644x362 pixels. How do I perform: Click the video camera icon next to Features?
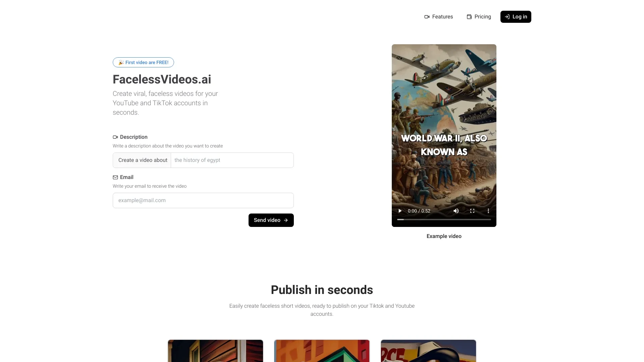(427, 16)
